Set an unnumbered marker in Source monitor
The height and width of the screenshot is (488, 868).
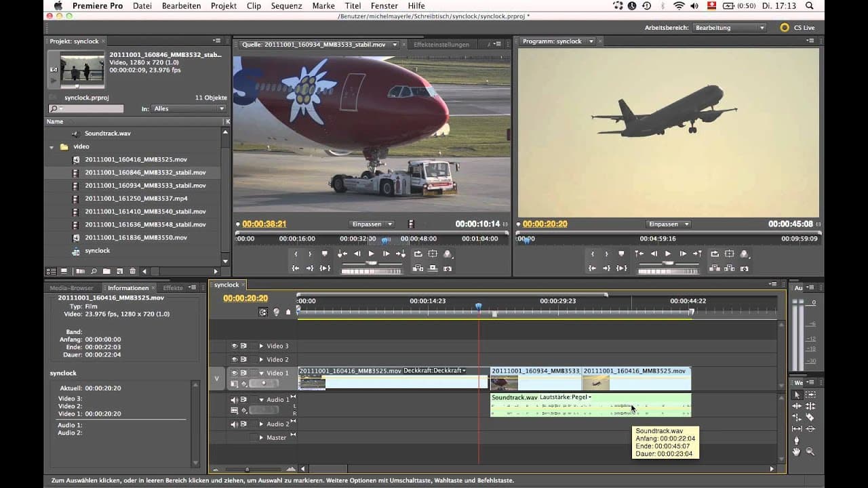pyautogui.click(x=325, y=253)
